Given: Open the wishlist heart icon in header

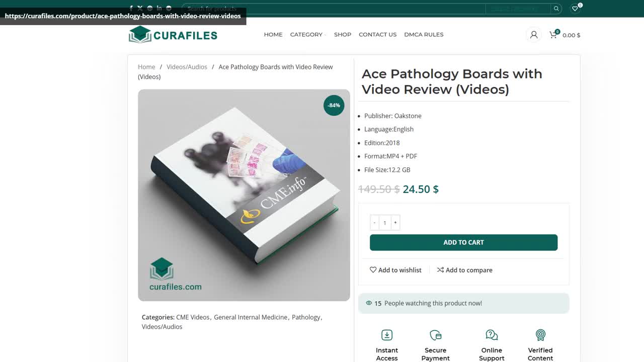Looking at the screenshot, I should [x=575, y=9].
